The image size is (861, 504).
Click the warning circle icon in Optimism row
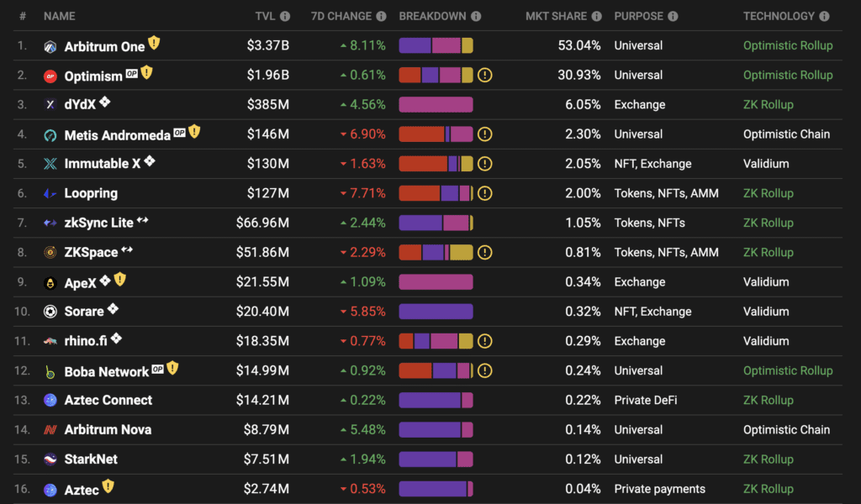(485, 75)
